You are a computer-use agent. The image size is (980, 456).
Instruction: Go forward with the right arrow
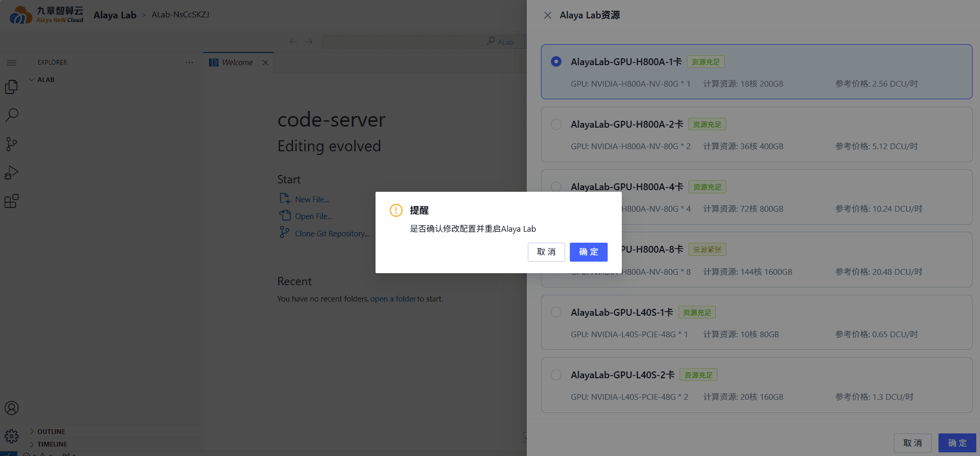pos(309,42)
